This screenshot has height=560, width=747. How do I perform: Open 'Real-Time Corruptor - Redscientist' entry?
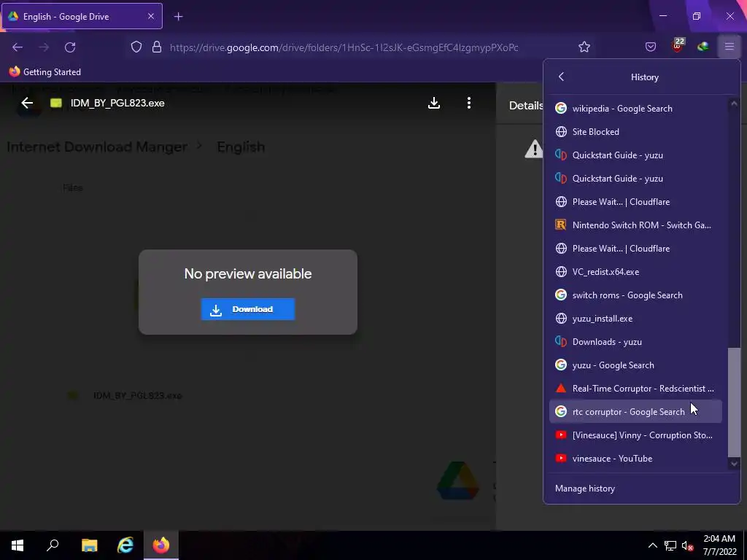[635, 388]
